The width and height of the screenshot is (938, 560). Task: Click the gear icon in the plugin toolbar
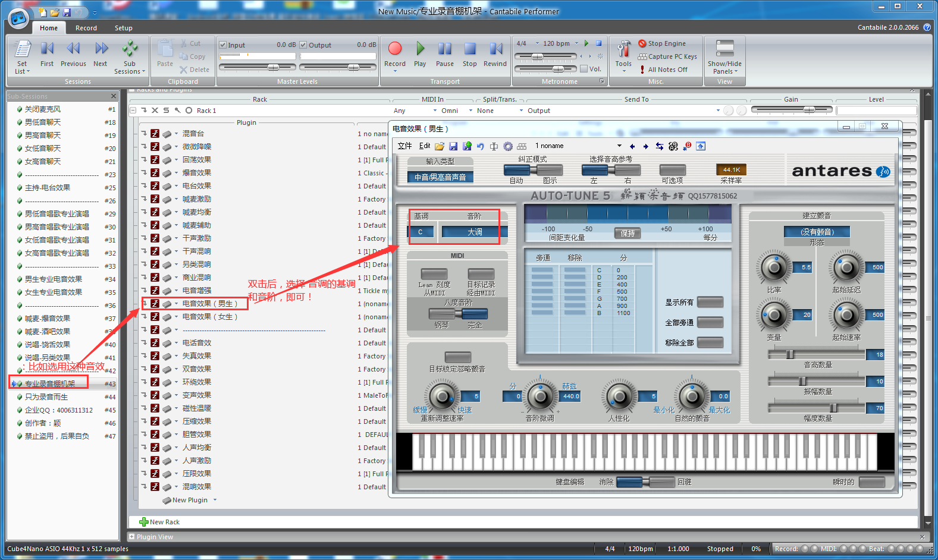pos(508,146)
